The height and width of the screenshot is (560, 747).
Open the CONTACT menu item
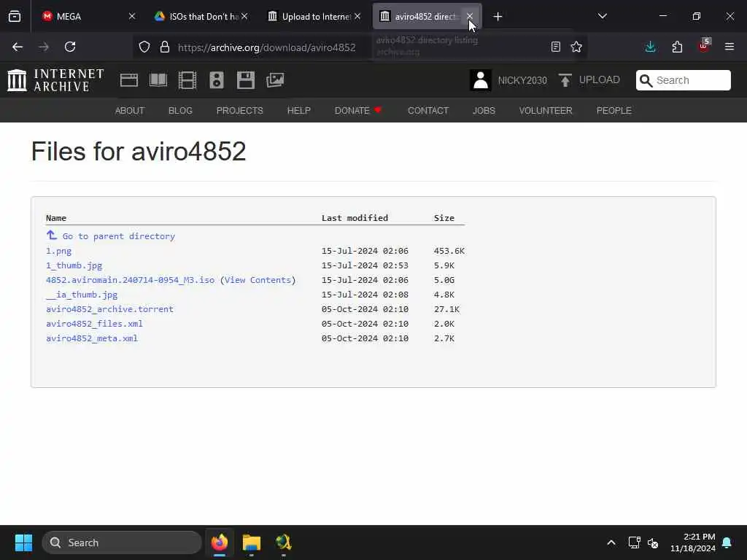[428, 111]
